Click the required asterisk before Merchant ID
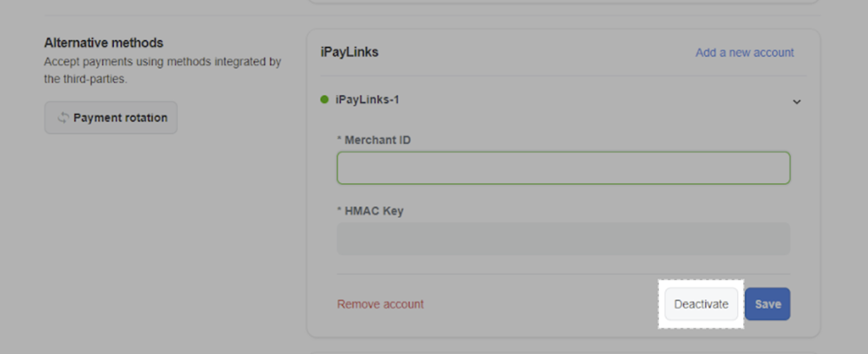Image resolution: width=868 pixels, height=354 pixels. click(339, 140)
